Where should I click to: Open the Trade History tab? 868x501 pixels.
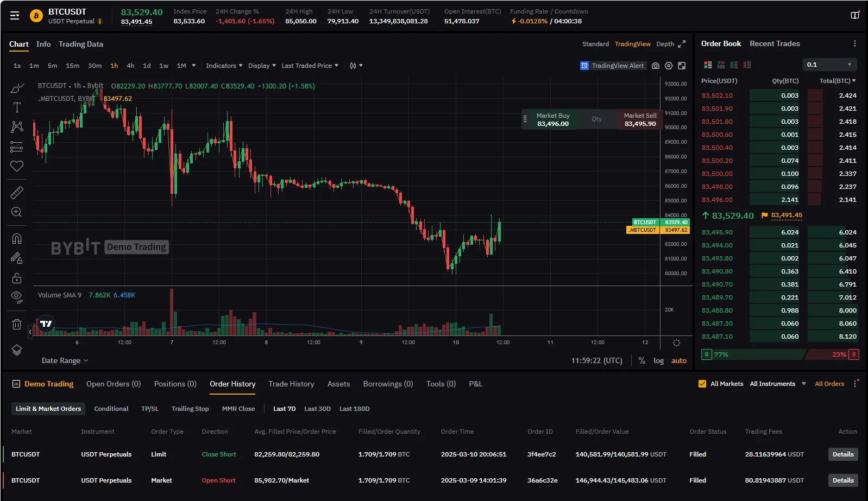tap(291, 384)
